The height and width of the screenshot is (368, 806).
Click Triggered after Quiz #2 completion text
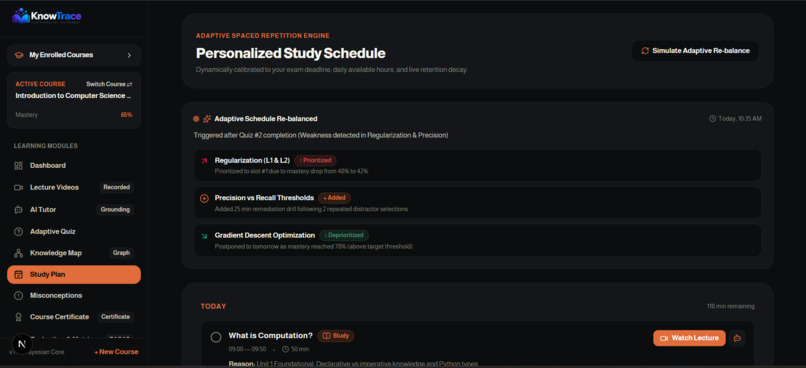click(321, 135)
